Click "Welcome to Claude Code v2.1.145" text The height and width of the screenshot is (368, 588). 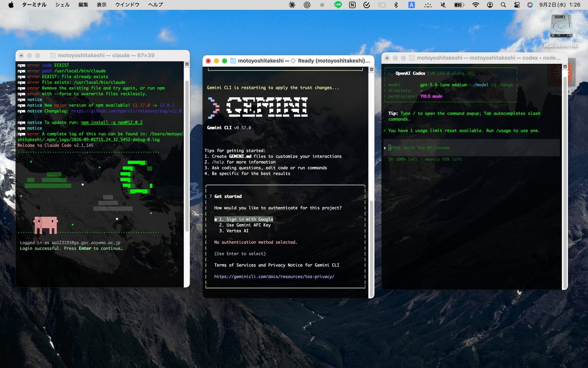pos(55,145)
